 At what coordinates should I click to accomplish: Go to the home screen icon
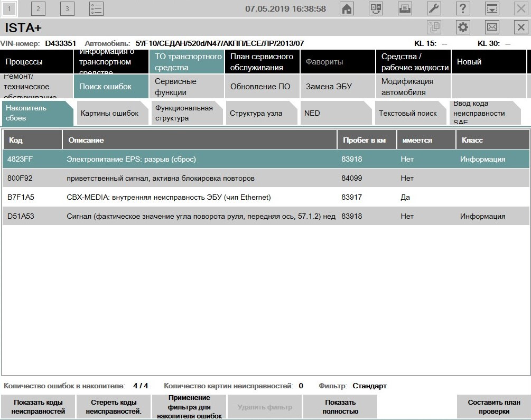tap(347, 8)
